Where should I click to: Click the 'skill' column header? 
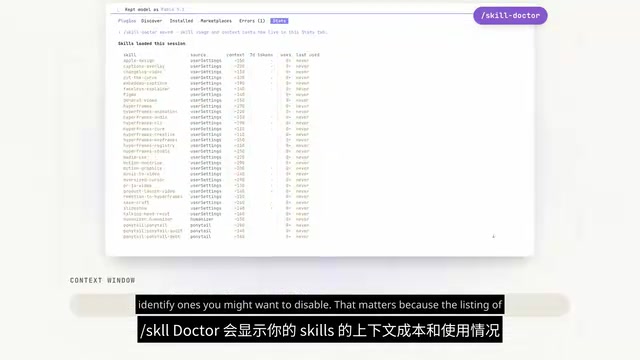pyautogui.click(x=130, y=55)
